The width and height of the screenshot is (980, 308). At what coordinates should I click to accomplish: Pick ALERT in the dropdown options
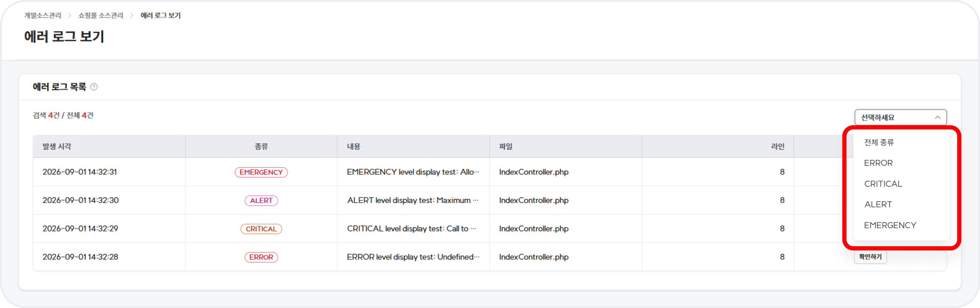click(878, 204)
